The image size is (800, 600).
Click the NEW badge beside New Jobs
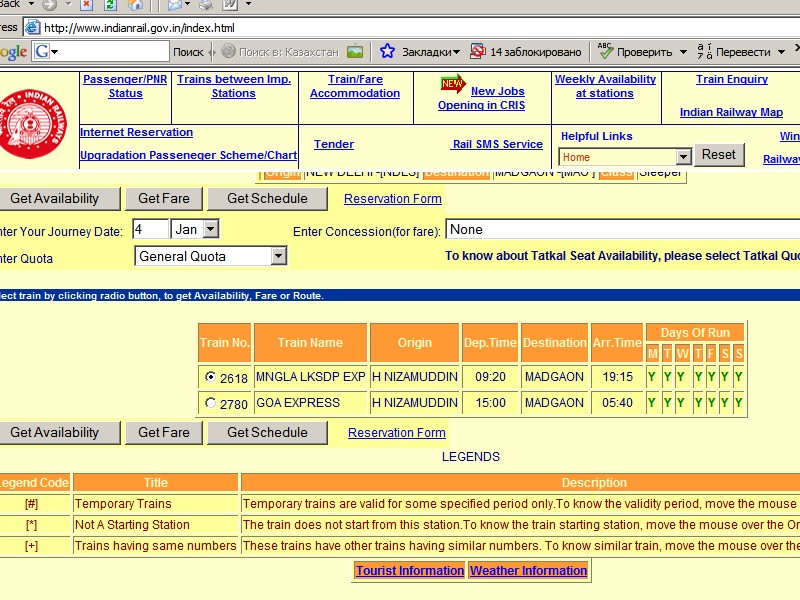coord(452,84)
